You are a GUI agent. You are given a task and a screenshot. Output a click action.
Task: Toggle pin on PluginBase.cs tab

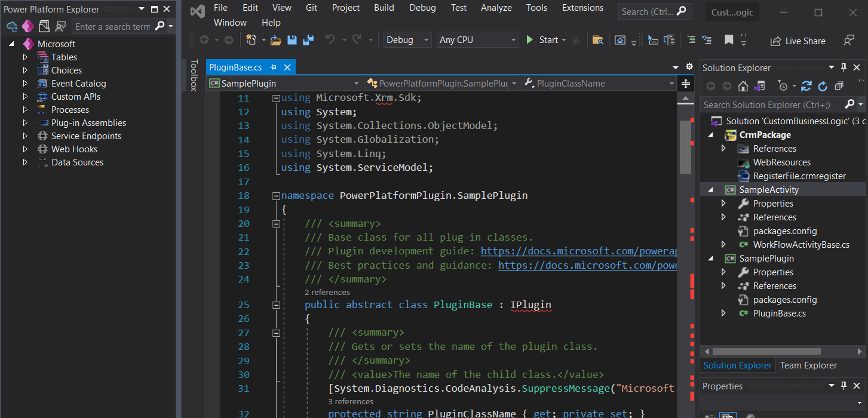274,67
